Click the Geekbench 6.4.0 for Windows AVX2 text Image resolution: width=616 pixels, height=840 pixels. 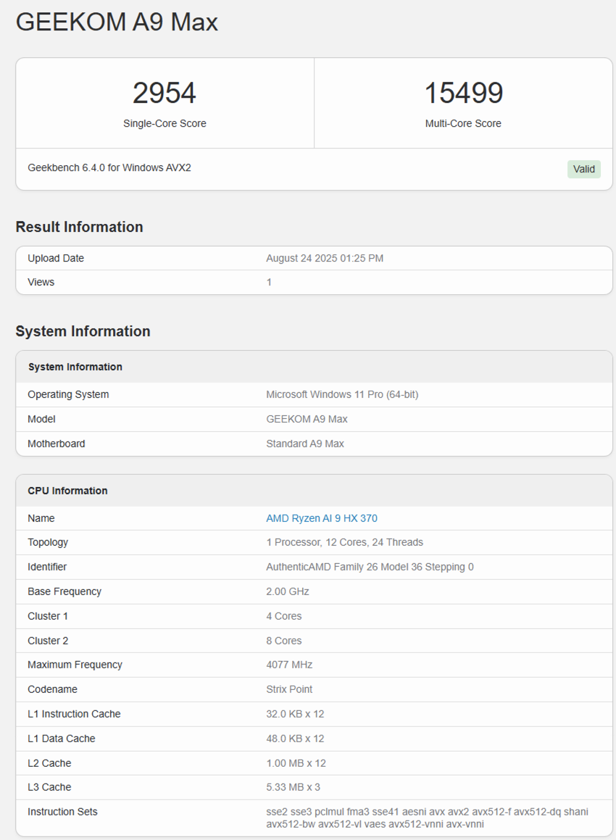[x=109, y=167]
